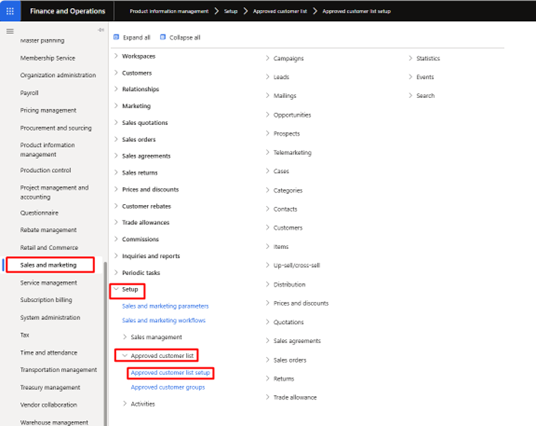The image size is (536, 426).
Task: Click the Collapse all icon
Action: [163, 37]
